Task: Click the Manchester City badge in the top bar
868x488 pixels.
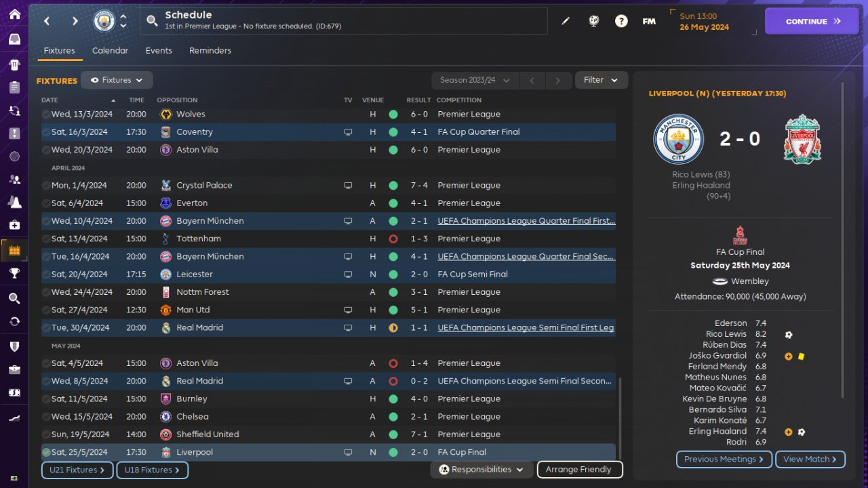Action: [x=104, y=20]
